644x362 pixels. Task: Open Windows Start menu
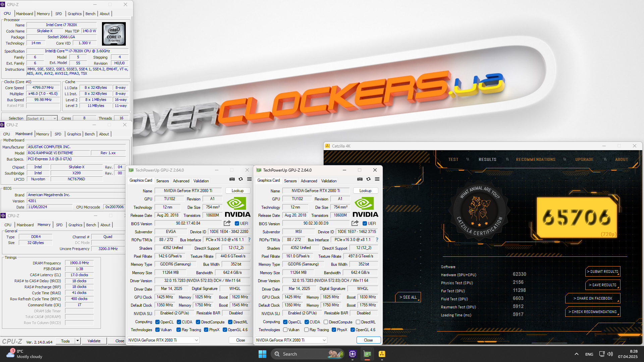click(262, 354)
